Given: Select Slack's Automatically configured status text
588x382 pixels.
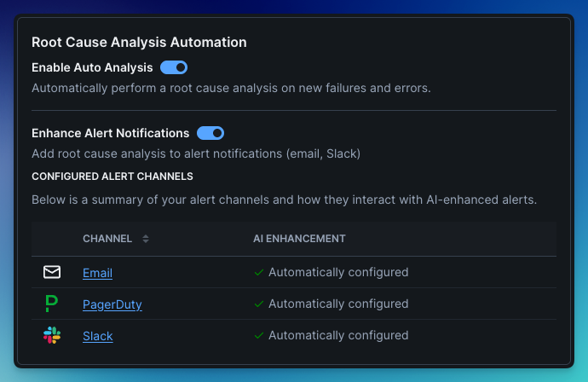Looking at the screenshot, I should point(338,336).
